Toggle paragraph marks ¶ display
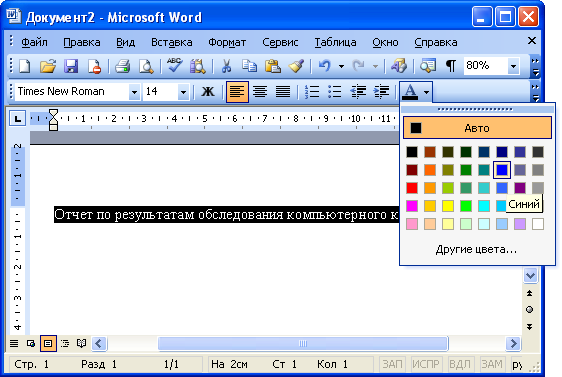The image size is (562, 377). tap(451, 66)
